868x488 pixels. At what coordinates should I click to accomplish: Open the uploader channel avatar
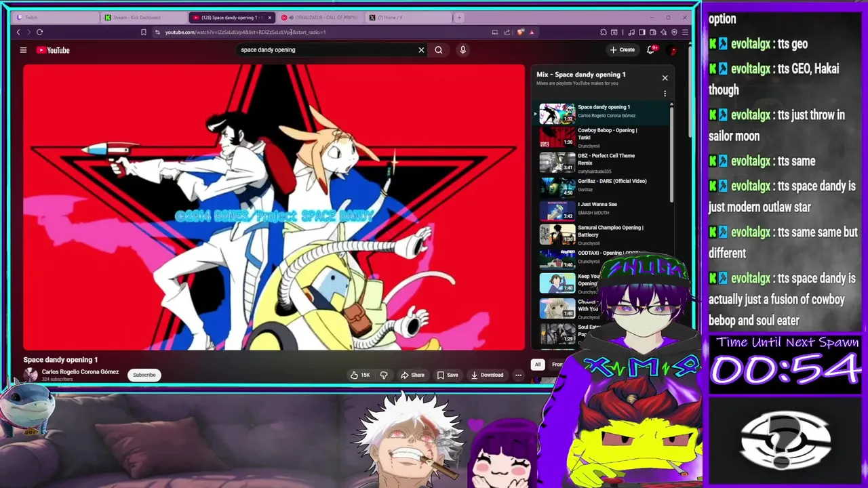click(31, 375)
